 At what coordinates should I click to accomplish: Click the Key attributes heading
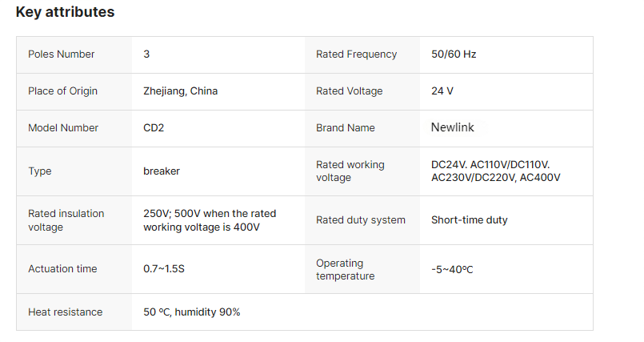click(65, 13)
